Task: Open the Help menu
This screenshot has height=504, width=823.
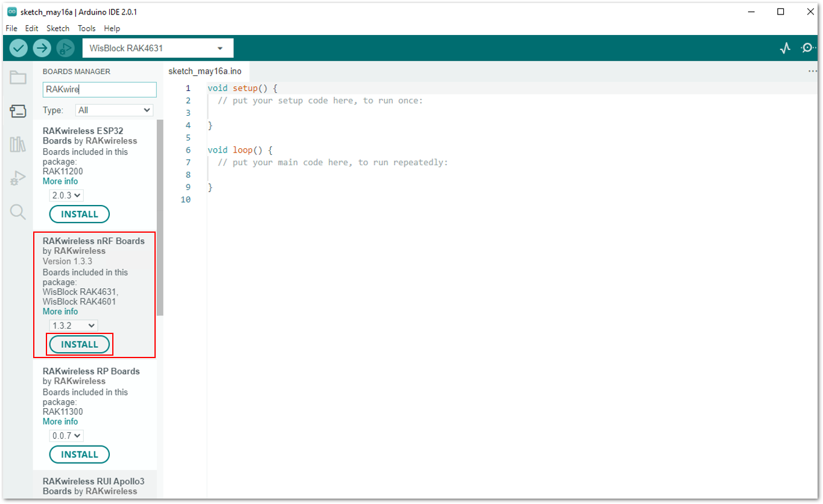Action: coord(112,28)
